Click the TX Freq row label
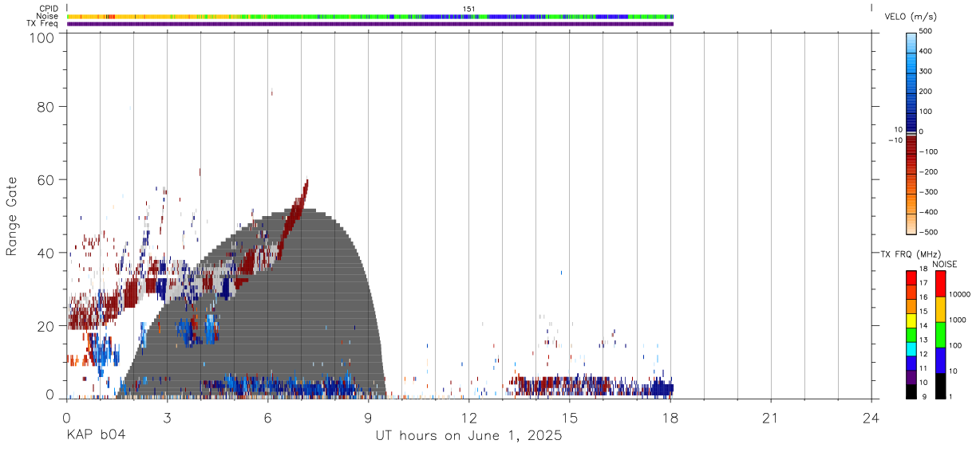This screenshot has height=452, width=980. (x=42, y=23)
